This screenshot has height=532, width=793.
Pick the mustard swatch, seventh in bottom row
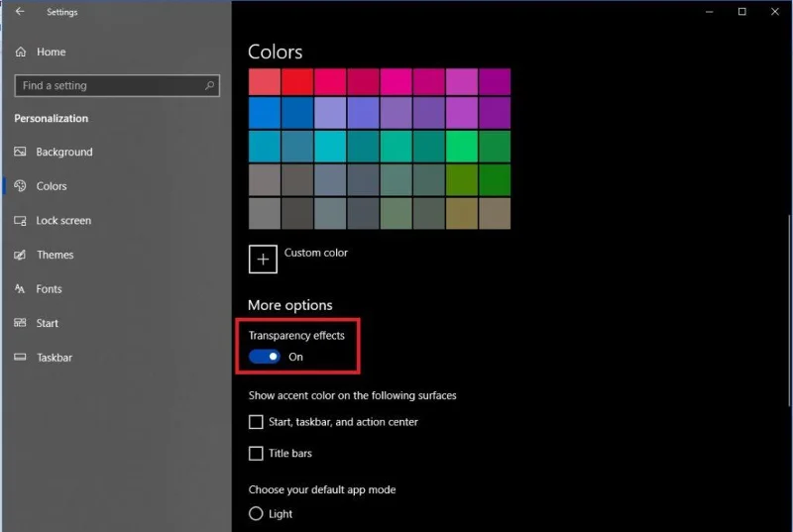tap(462, 213)
